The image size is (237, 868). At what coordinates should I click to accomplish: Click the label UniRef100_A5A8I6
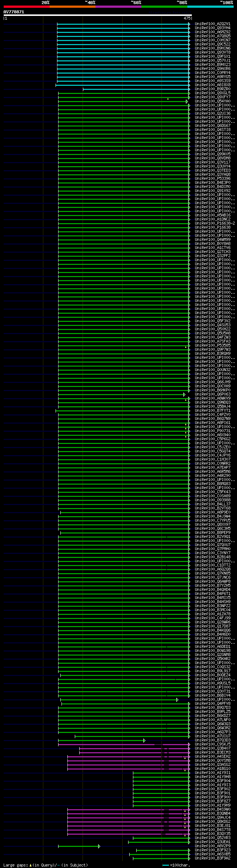[x=213, y=215]
